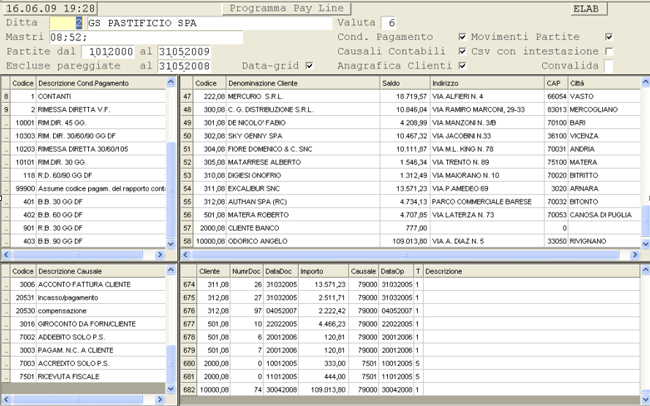Click scroll right arrow of causali grid
This screenshot has height=406, width=650.
pos(160,399)
